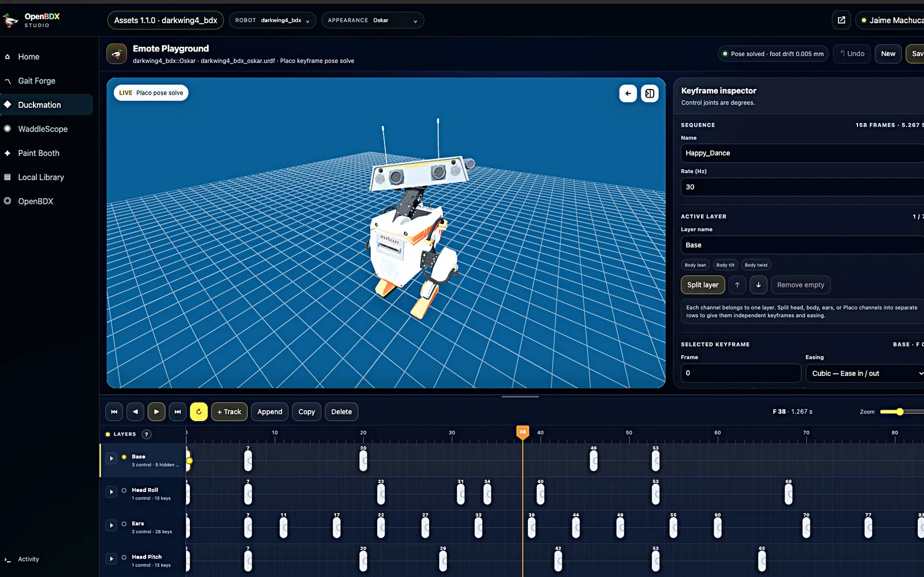Expand the Head Pitch layer row
This screenshot has height=577, width=924.
(x=111, y=559)
